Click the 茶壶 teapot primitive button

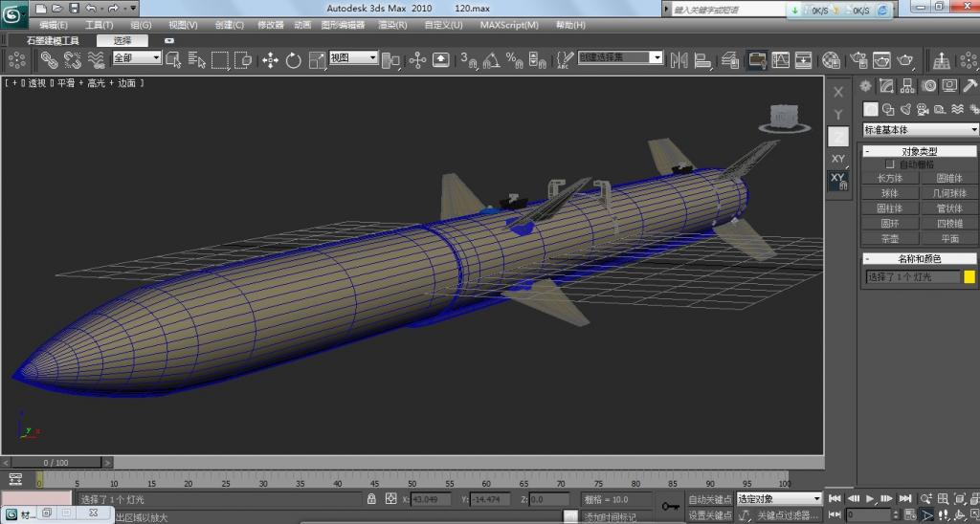click(890, 238)
